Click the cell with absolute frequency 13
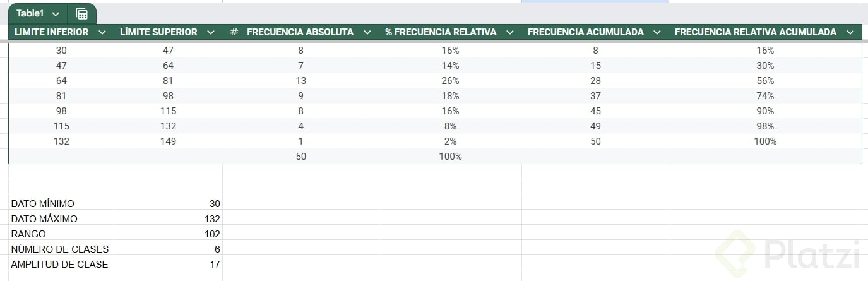Image resolution: width=868 pixels, height=281 pixels. (x=300, y=81)
